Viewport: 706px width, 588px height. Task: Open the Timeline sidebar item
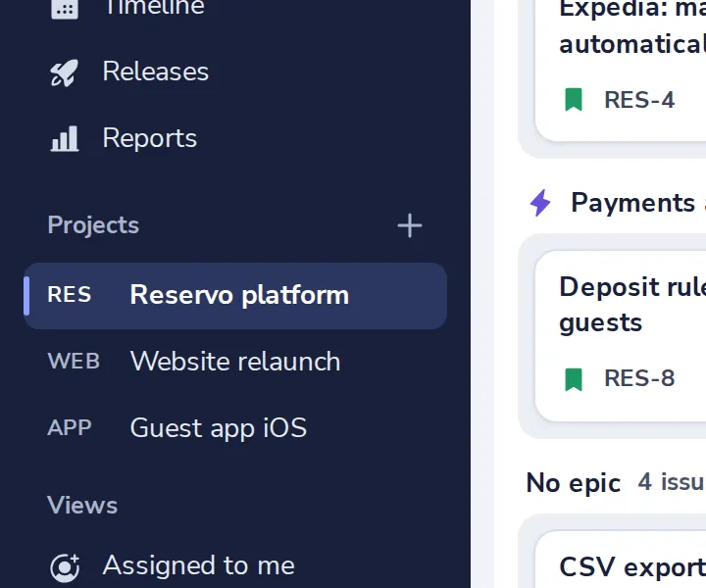[x=235, y=7]
